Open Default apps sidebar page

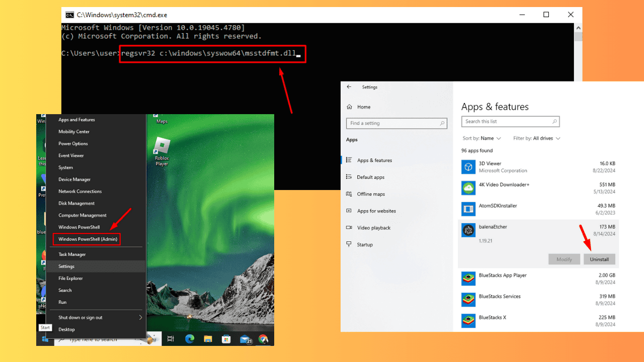(370, 177)
